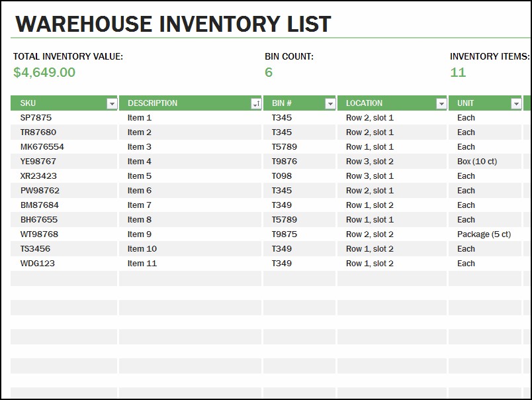Open the LOCATION filter dropdown
The height and width of the screenshot is (400, 532).
click(441, 103)
